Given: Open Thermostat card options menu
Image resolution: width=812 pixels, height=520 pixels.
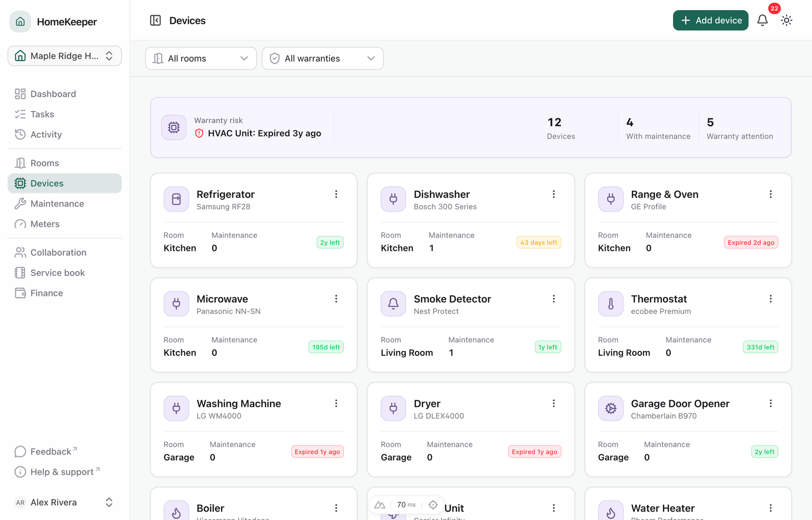Looking at the screenshot, I should (771, 299).
